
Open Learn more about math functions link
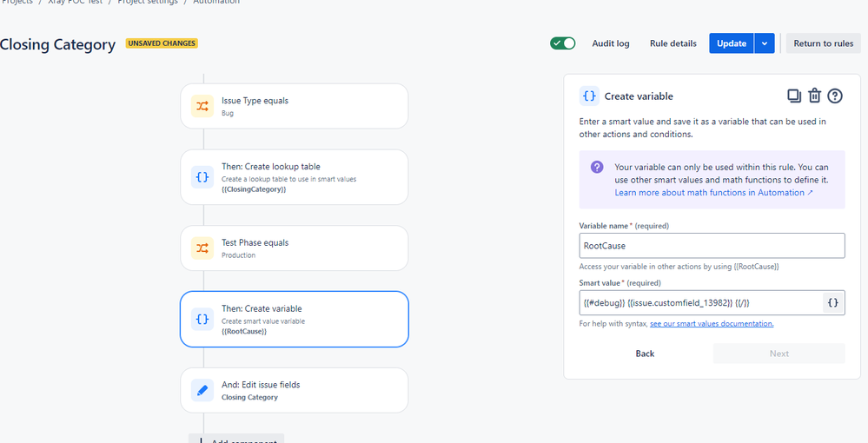click(x=713, y=192)
